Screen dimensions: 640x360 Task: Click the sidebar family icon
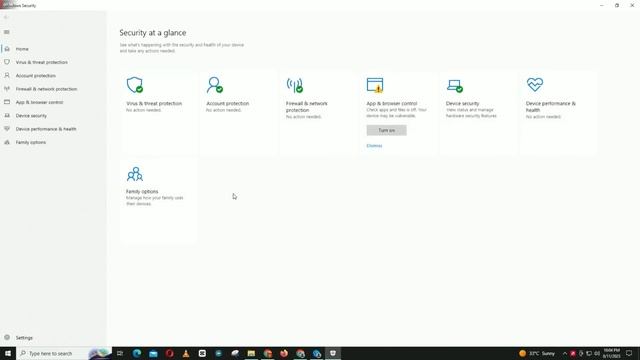(7, 142)
